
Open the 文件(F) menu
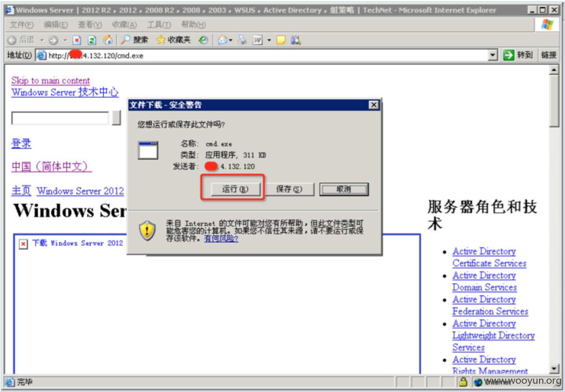click(x=22, y=25)
